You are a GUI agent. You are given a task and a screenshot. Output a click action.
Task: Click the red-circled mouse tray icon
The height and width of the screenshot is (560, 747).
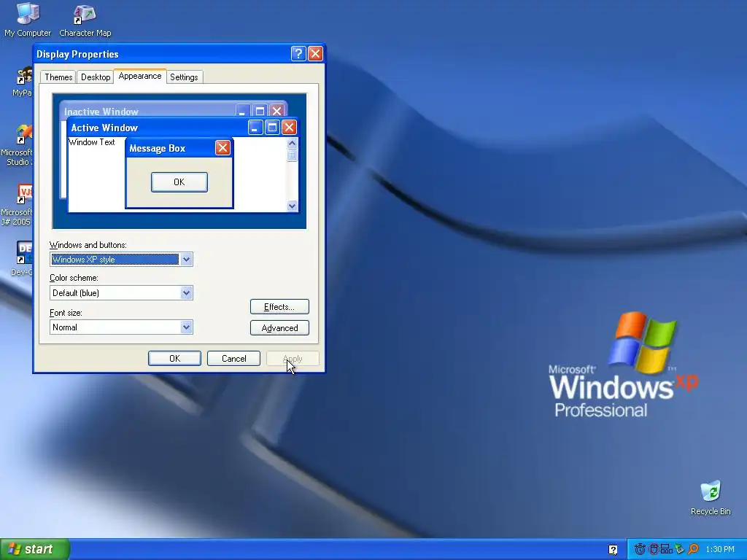click(x=654, y=549)
